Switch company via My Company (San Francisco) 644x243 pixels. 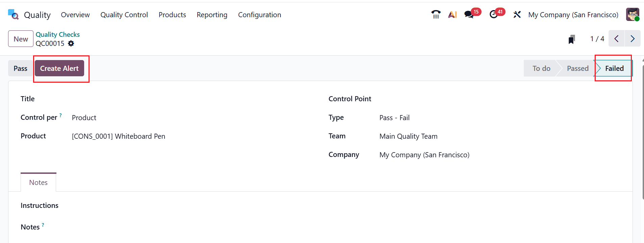click(x=573, y=15)
